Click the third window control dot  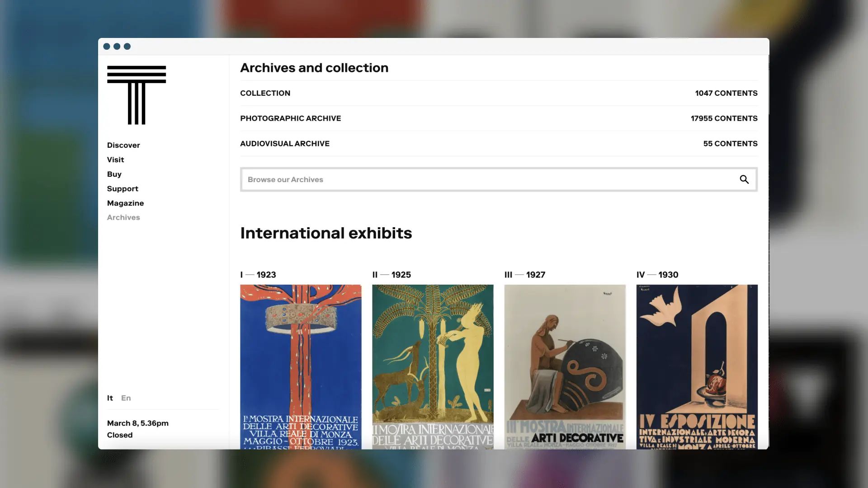click(127, 47)
